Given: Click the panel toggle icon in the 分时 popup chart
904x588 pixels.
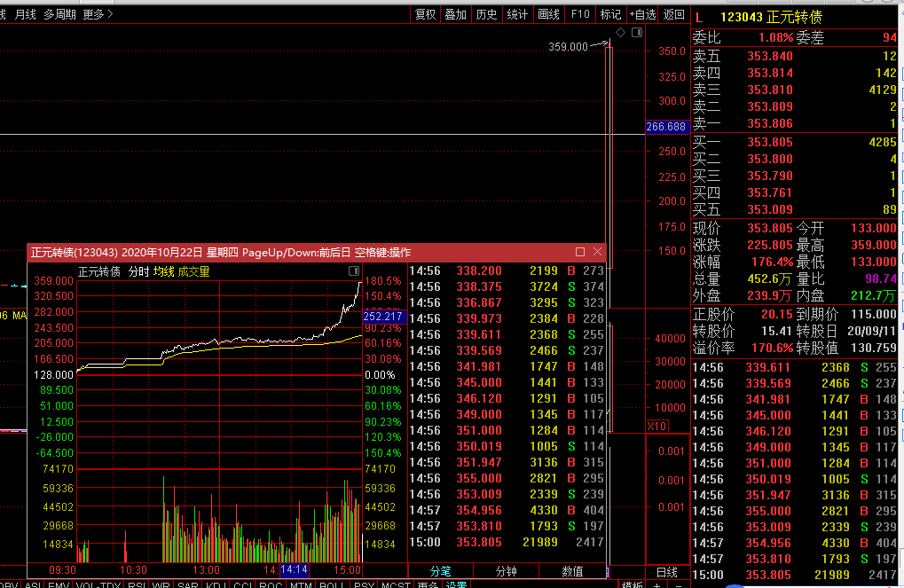Looking at the screenshot, I should coord(354,271).
